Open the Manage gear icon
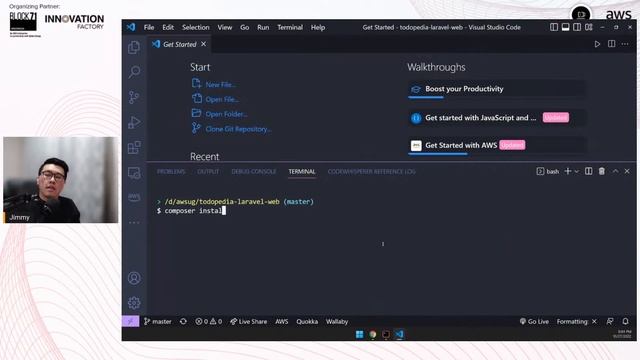Screen dimensions: 640x360 (134, 302)
